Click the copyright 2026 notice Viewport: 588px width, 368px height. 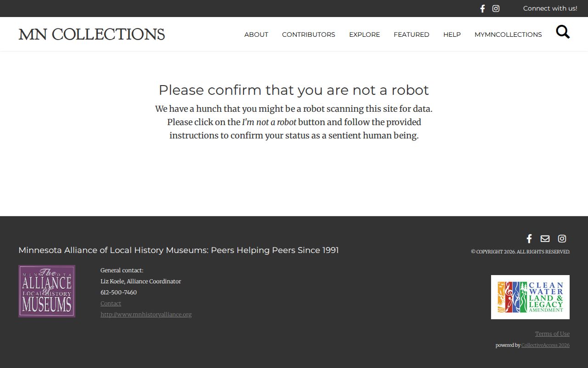(x=520, y=252)
